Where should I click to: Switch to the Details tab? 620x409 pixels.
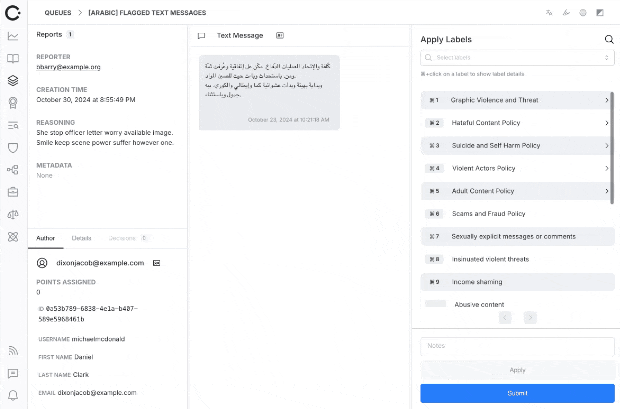click(81, 238)
